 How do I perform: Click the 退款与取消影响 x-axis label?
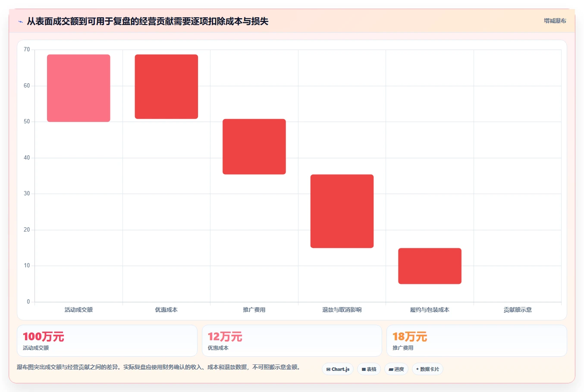[342, 310]
